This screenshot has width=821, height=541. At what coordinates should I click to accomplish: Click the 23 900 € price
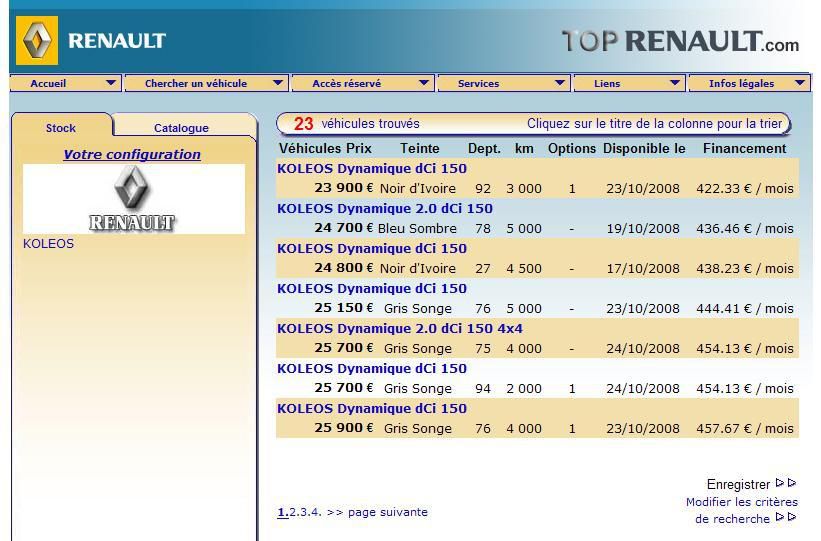click(x=344, y=187)
